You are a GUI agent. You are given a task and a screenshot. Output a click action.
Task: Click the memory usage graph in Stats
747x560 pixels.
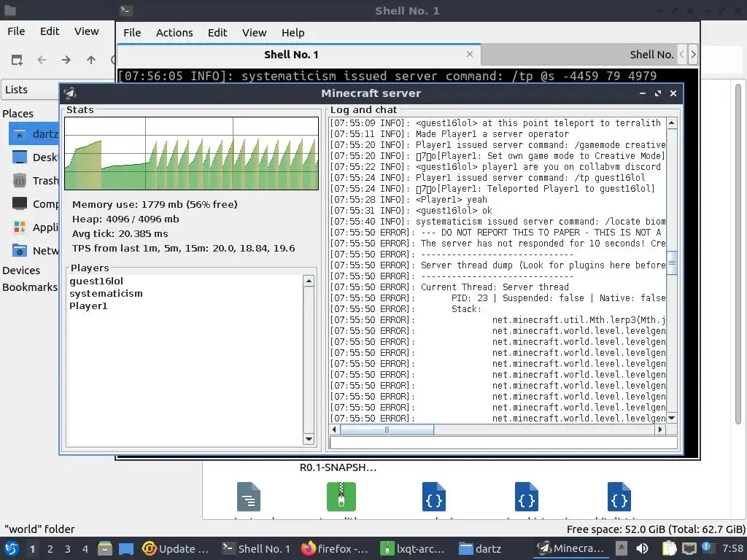point(192,153)
